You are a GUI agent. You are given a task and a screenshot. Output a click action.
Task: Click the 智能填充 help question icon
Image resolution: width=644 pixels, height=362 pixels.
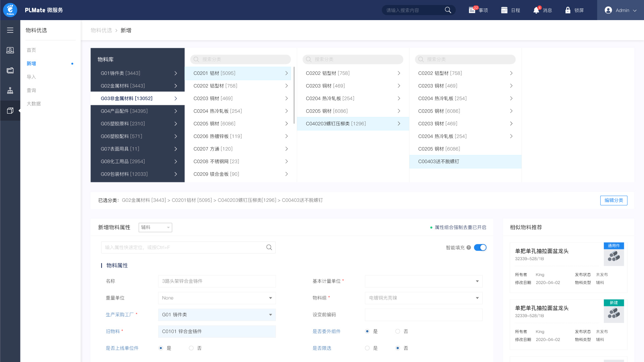click(469, 248)
